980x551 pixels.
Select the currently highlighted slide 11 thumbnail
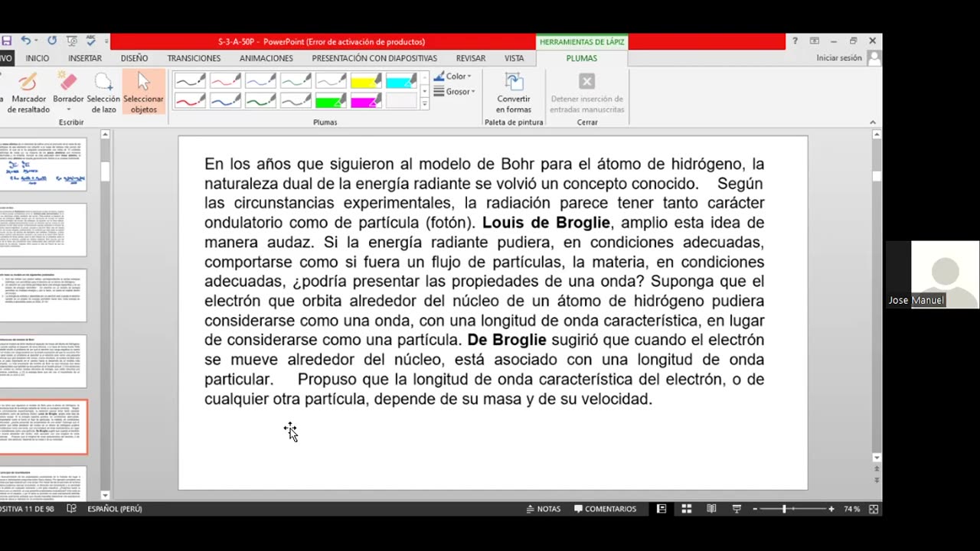[x=43, y=427]
